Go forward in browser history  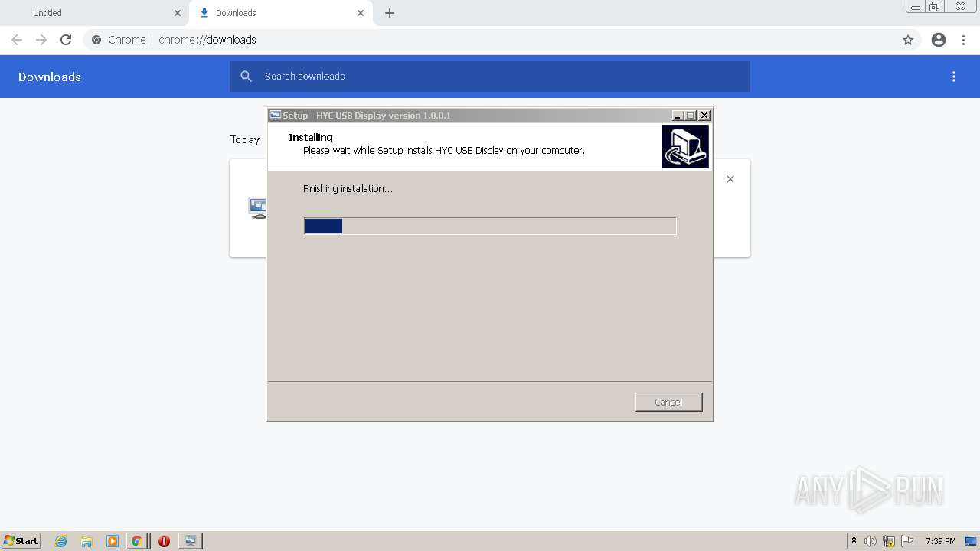pos(41,40)
